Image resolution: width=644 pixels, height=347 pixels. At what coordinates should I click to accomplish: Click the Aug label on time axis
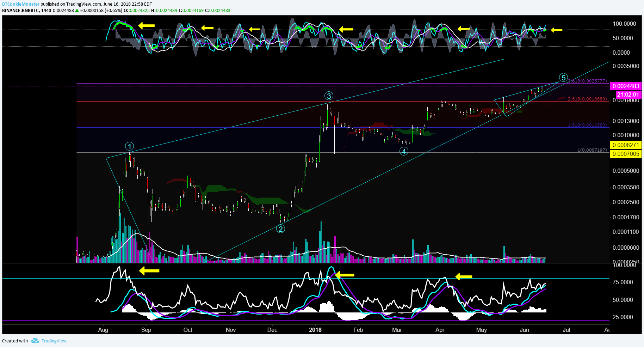(103, 330)
